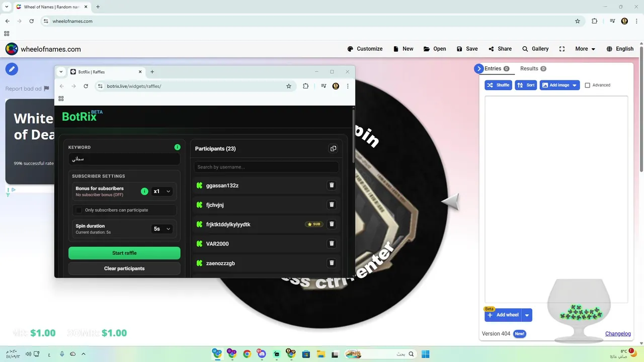Reload the BotRix page
The image size is (644, 362).
click(x=86, y=86)
